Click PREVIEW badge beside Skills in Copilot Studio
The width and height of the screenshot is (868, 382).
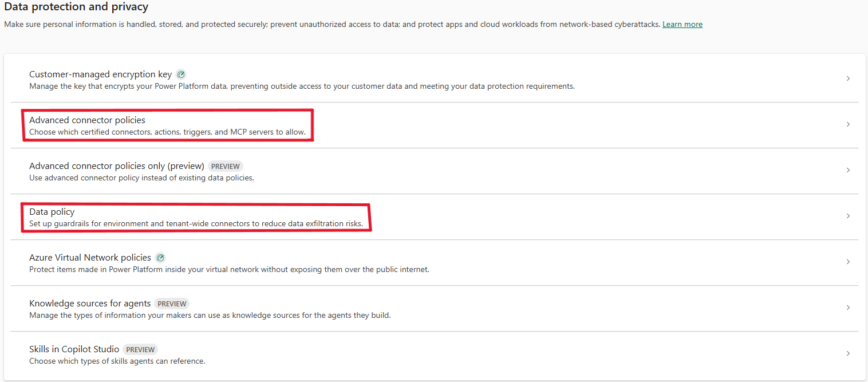(x=140, y=349)
